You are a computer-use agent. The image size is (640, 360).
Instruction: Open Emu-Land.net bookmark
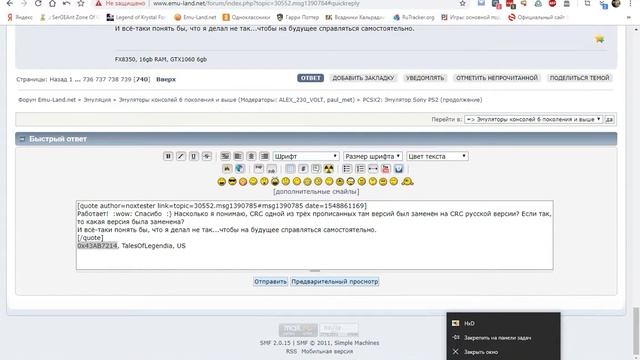[195, 18]
